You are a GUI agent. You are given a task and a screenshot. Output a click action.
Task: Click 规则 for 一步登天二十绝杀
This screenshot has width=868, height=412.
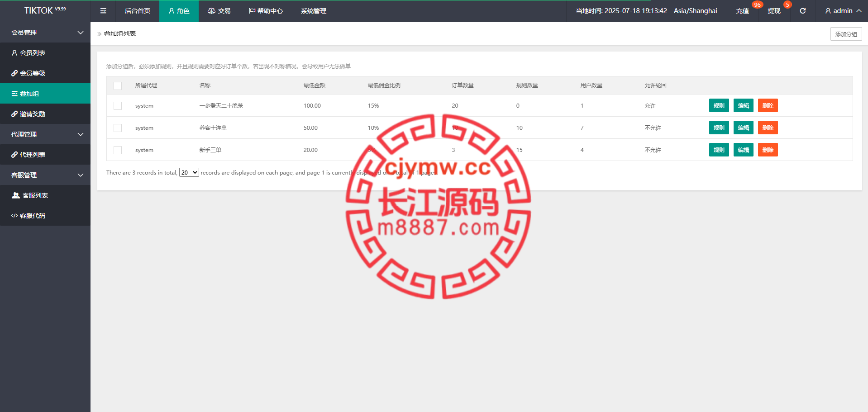tap(719, 105)
